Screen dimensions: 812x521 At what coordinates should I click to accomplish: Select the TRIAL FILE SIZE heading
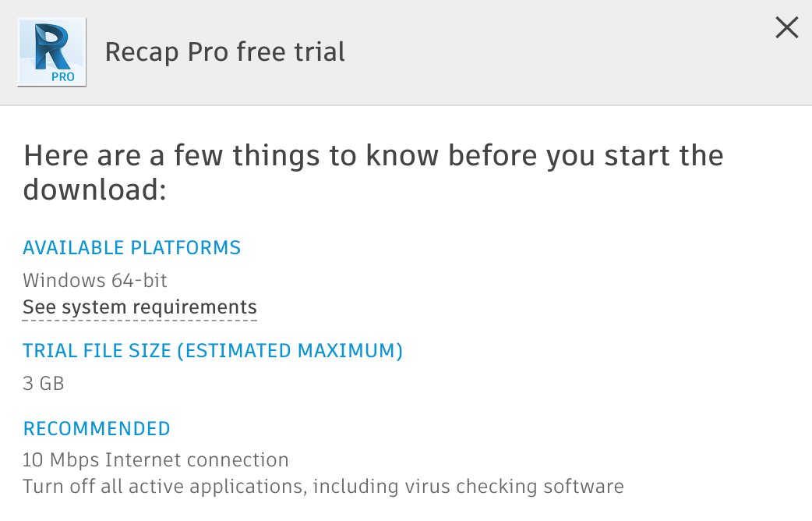pyautogui.click(x=97, y=351)
